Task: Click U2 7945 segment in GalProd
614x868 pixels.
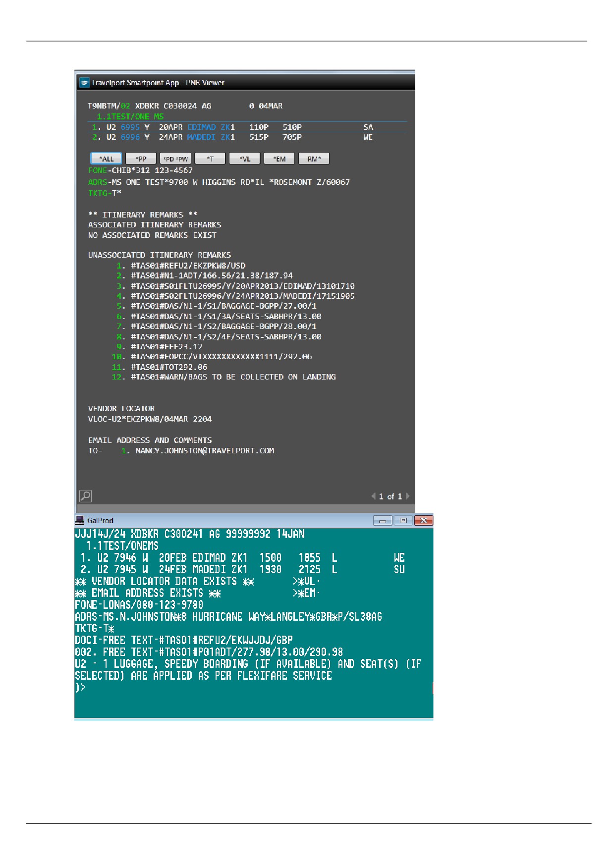Action: pos(243,570)
